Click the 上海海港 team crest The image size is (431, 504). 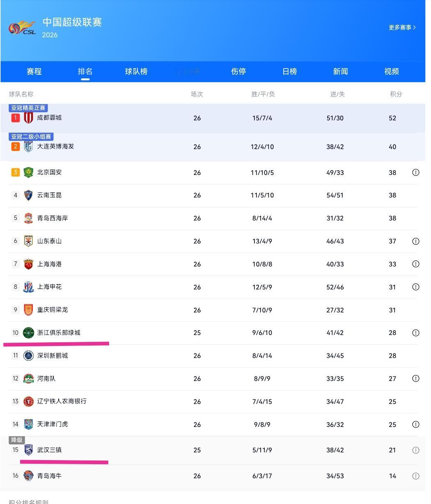click(28, 264)
